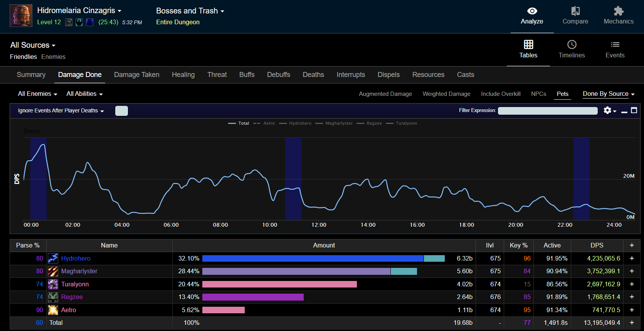Click the plus in table header

point(632,245)
